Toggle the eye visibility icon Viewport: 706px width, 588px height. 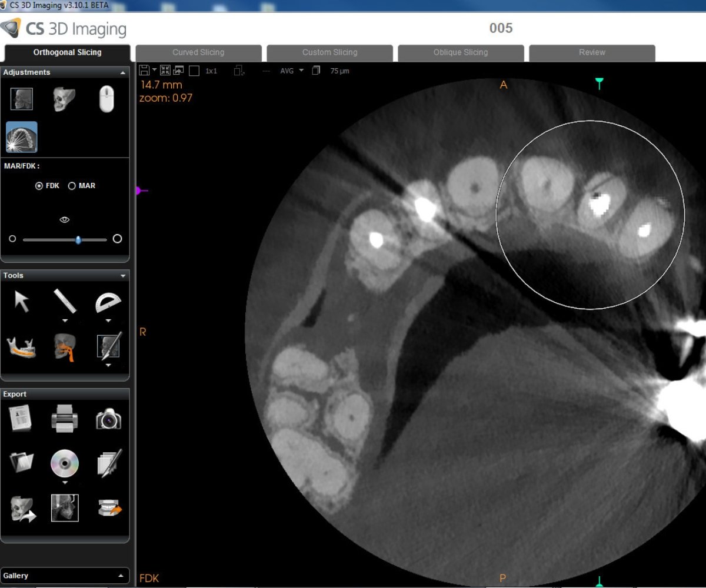point(65,219)
